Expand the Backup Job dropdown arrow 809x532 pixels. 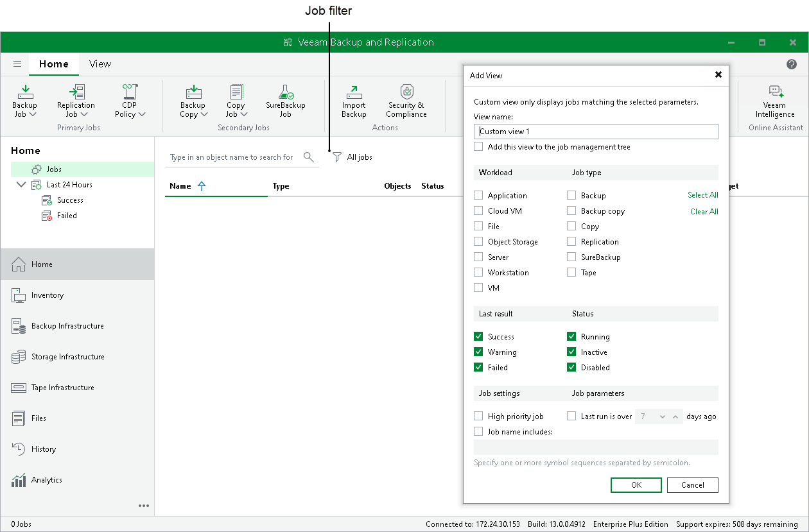pos(33,114)
